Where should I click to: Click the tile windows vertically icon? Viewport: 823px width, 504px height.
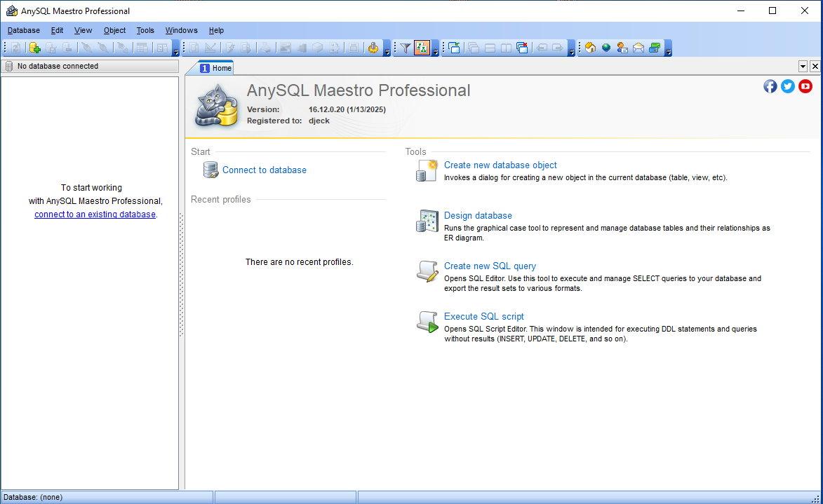(x=506, y=48)
